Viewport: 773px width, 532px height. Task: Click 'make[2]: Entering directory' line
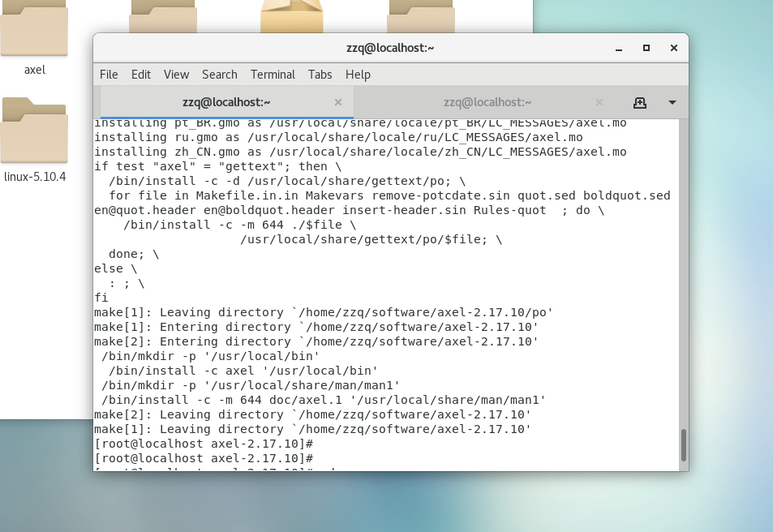[x=316, y=341]
